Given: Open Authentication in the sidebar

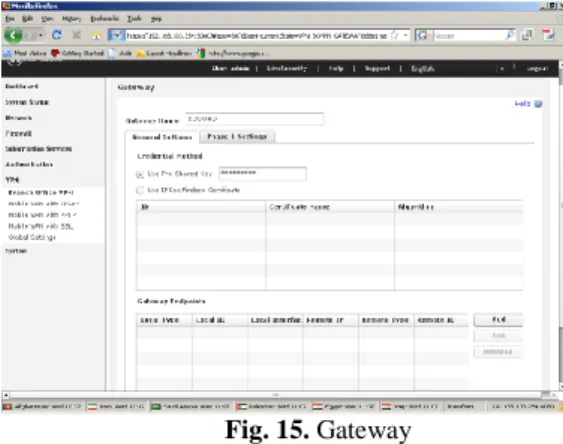Looking at the screenshot, I should coord(29,164).
